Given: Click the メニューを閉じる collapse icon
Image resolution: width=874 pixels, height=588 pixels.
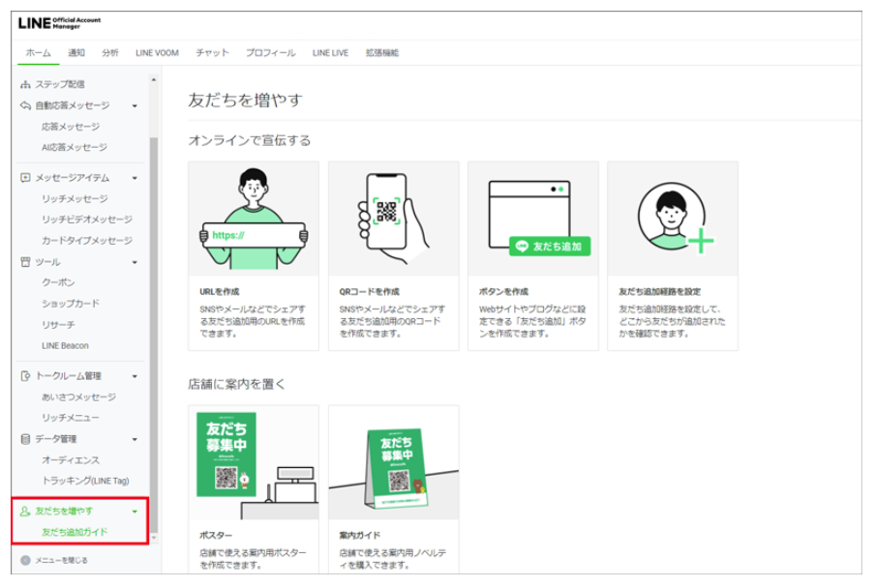Looking at the screenshot, I should coord(25,560).
